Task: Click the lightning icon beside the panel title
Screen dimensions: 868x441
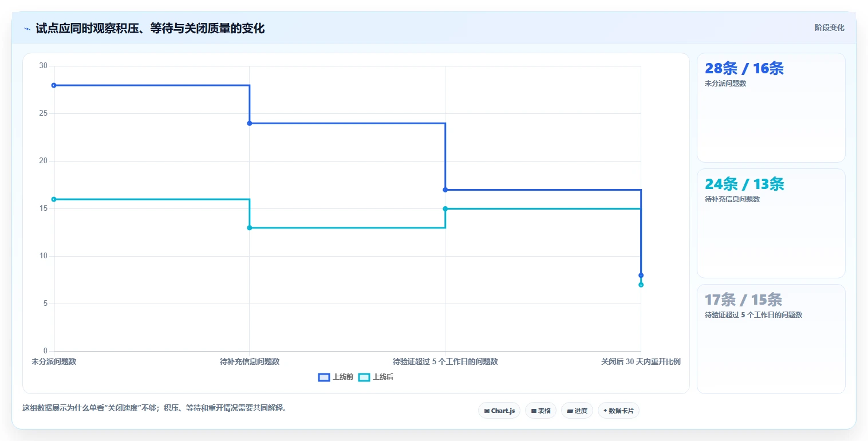Action: click(27, 29)
